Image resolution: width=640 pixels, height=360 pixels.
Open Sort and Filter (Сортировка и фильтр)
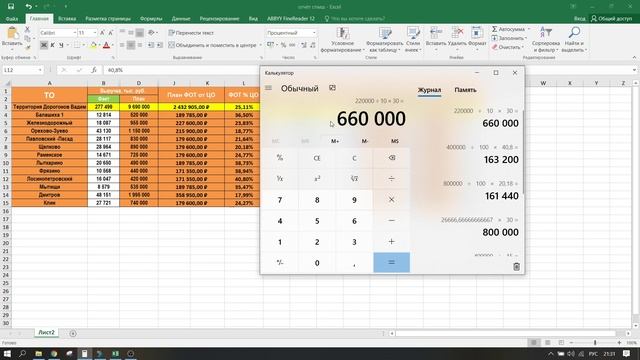tap(546, 40)
